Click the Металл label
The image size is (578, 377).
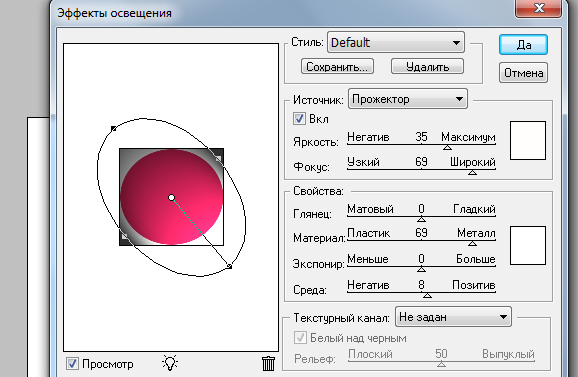point(476,233)
